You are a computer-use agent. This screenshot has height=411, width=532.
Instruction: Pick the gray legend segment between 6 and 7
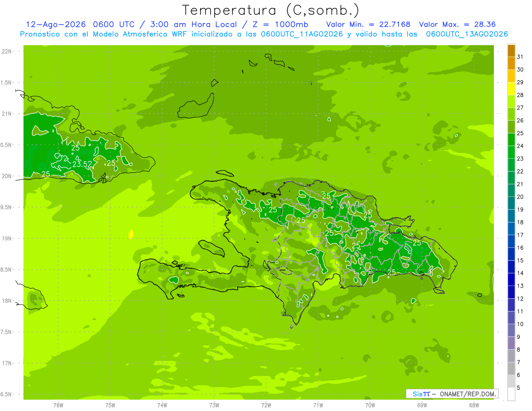click(x=511, y=369)
